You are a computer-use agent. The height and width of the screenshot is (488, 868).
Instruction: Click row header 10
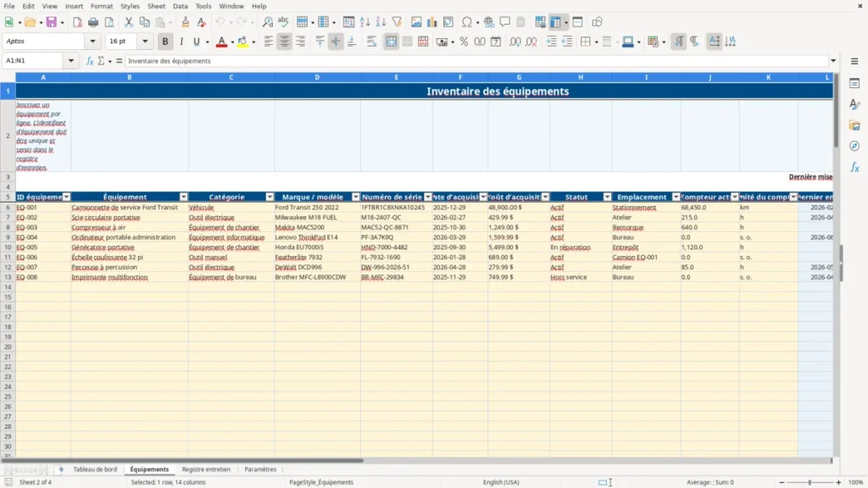coord(8,247)
